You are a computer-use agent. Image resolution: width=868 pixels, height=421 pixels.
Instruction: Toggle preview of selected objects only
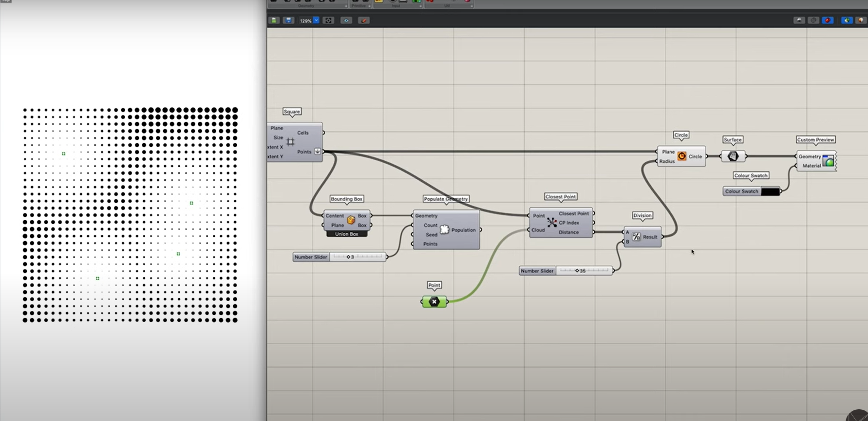coord(847,20)
